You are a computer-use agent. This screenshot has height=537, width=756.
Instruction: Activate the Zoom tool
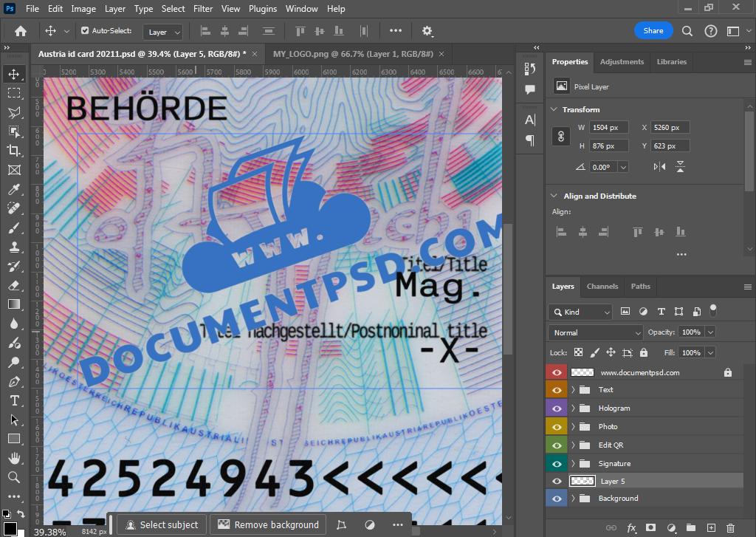tap(14, 477)
